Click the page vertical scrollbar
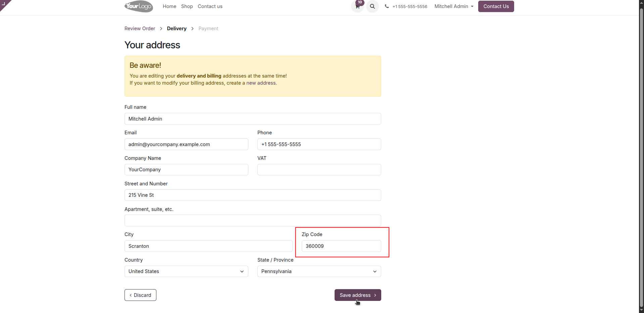The image size is (644, 313). pyautogui.click(x=641, y=156)
